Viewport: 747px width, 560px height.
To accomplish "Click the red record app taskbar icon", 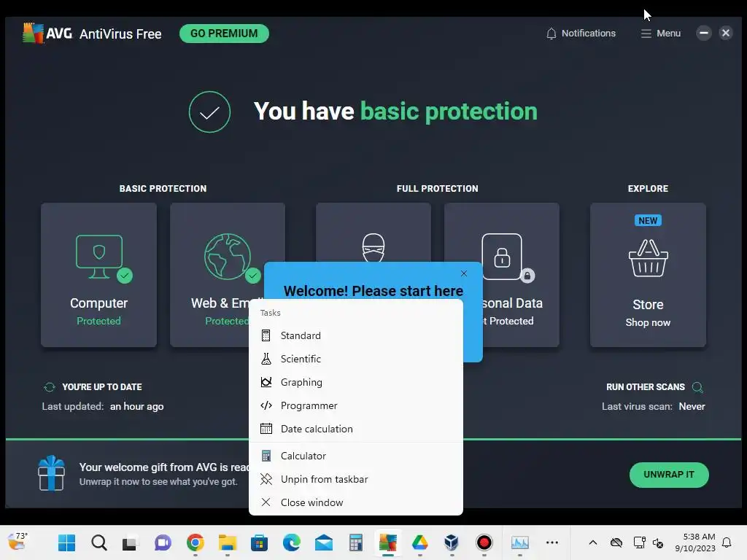I will point(484,542).
